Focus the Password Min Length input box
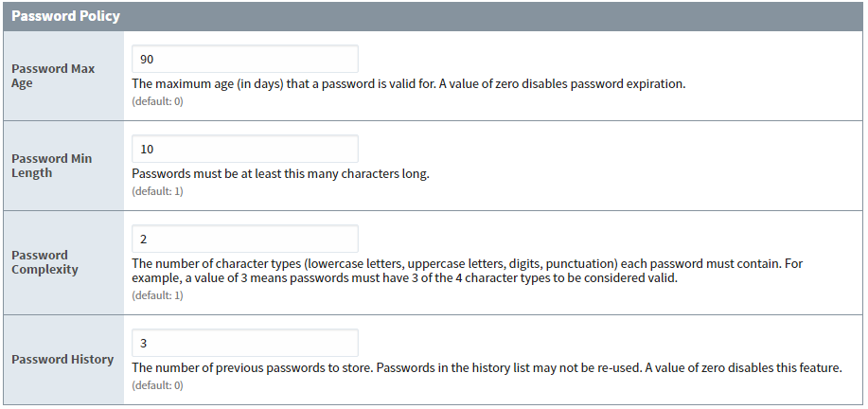This screenshot has width=868, height=409. (244, 149)
